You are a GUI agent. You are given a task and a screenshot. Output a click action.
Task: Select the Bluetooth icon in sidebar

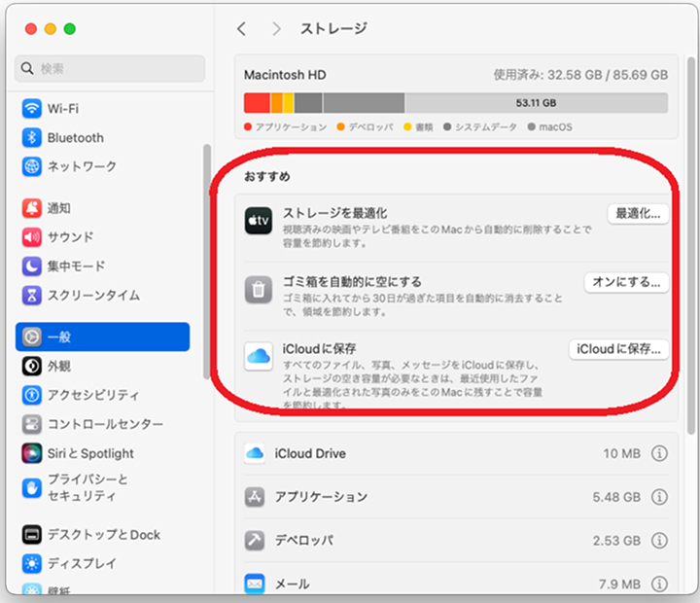(x=32, y=137)
